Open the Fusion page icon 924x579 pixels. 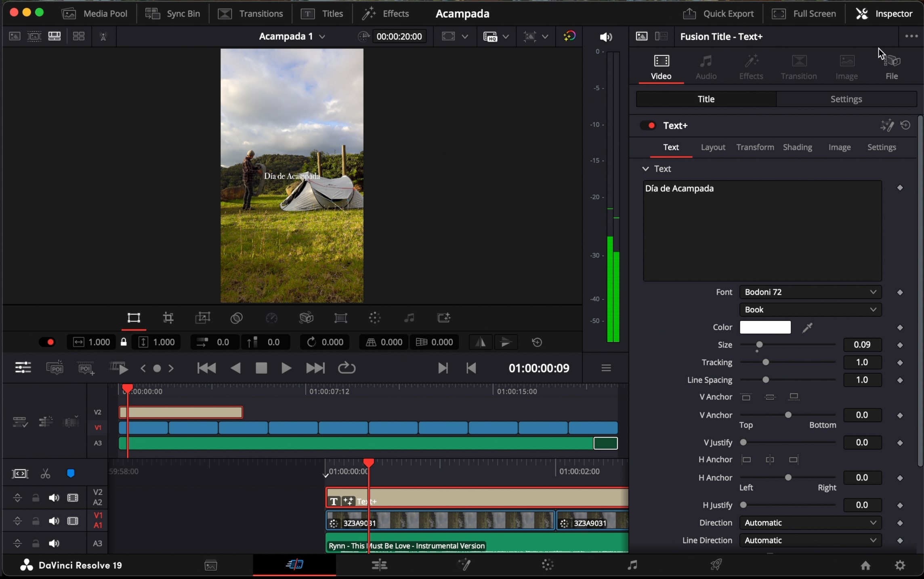click(464, 564)
